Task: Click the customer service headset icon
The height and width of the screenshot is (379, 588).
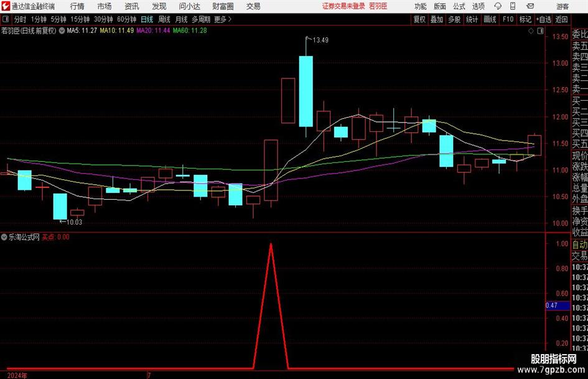Action: point(498,6)
